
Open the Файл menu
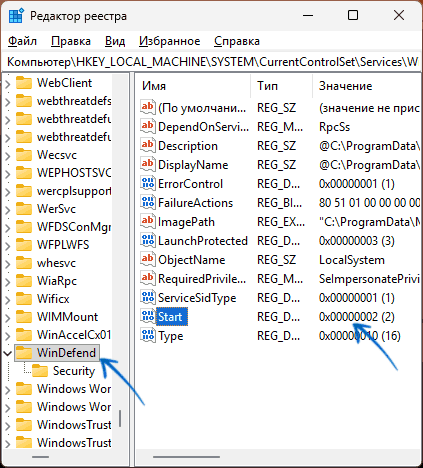[x=22, y=41]
